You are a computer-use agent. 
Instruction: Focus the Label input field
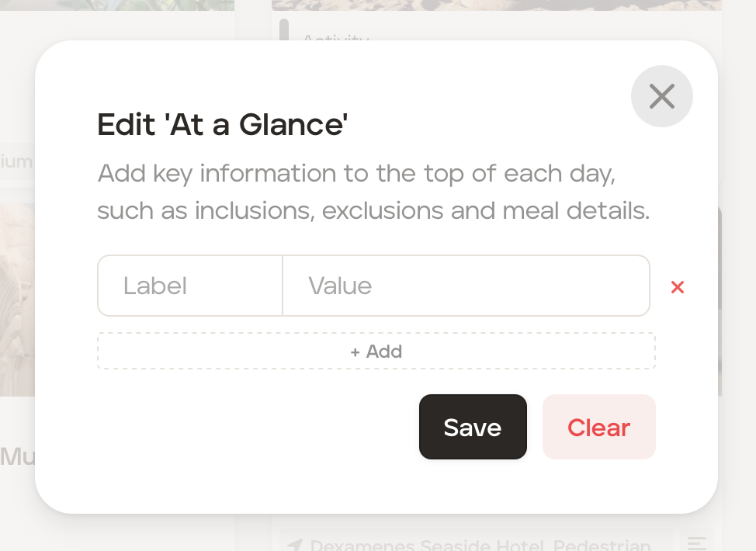(190, 286)
